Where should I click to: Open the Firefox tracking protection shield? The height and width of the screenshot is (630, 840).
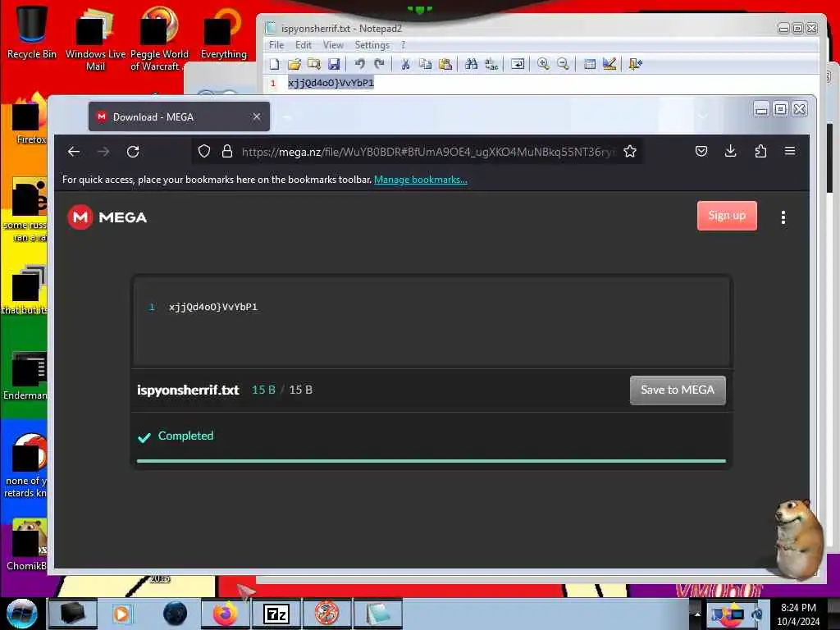pyautogui.click(x=204, y=152)
